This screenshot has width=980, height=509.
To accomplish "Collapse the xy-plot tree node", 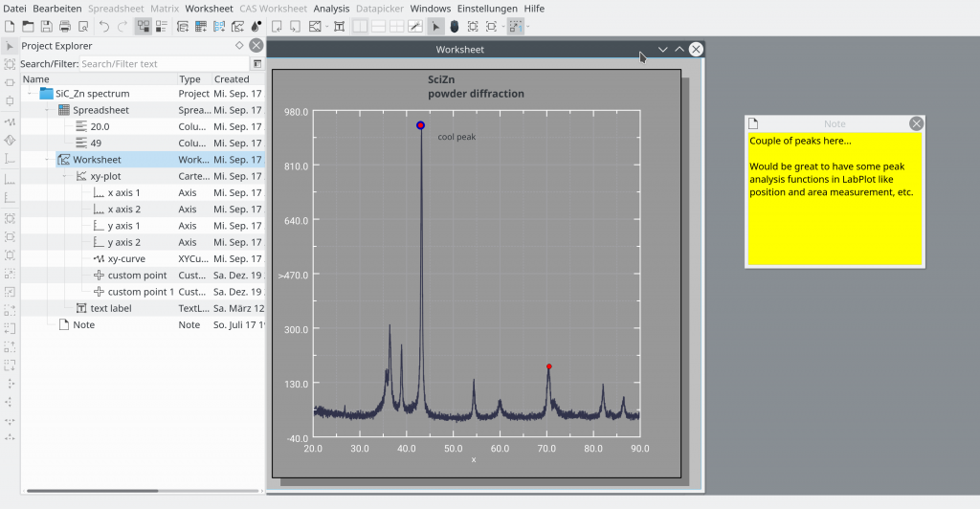I will pyautogui.click(x=65, y=176).
